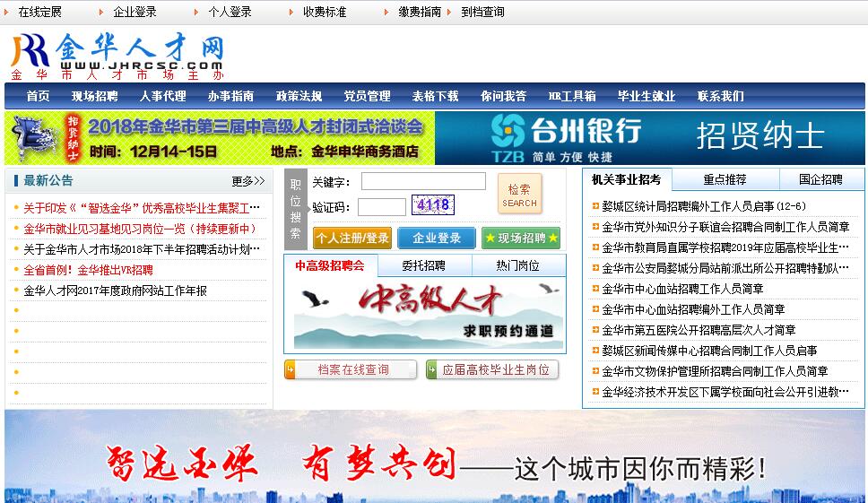This screenshot has height=503, width=868.
Task: Click orange arrow icon on 档案在线查询
Action: pos(292,369)
